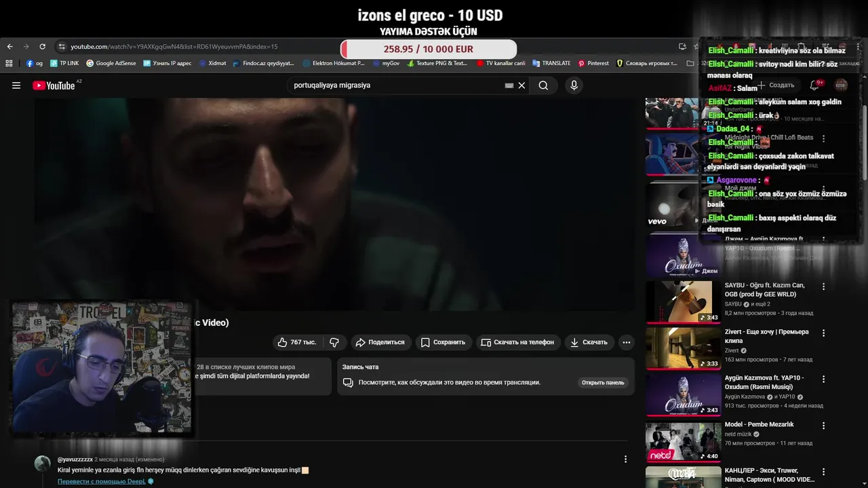This screenshot has height=488, width=868.
Task: Open title Zivert - Еще хочу | Премьера клипа
Action: [767, 336]
